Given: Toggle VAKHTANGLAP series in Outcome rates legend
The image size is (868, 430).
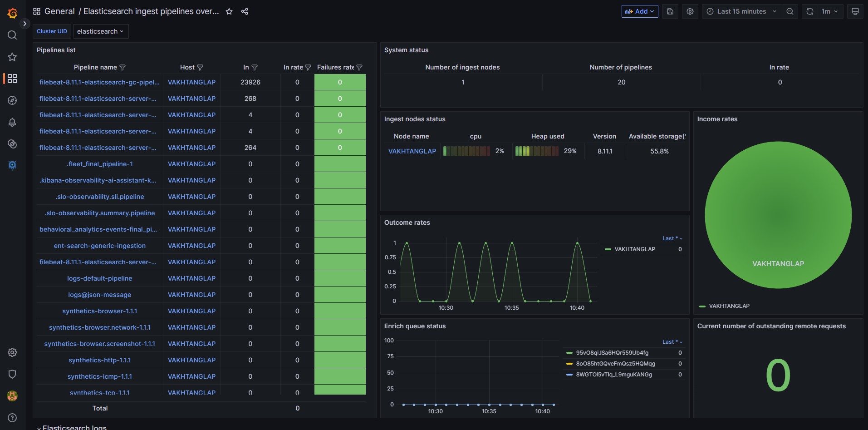Looking at the screenshot, I should [x=634, y=249].
